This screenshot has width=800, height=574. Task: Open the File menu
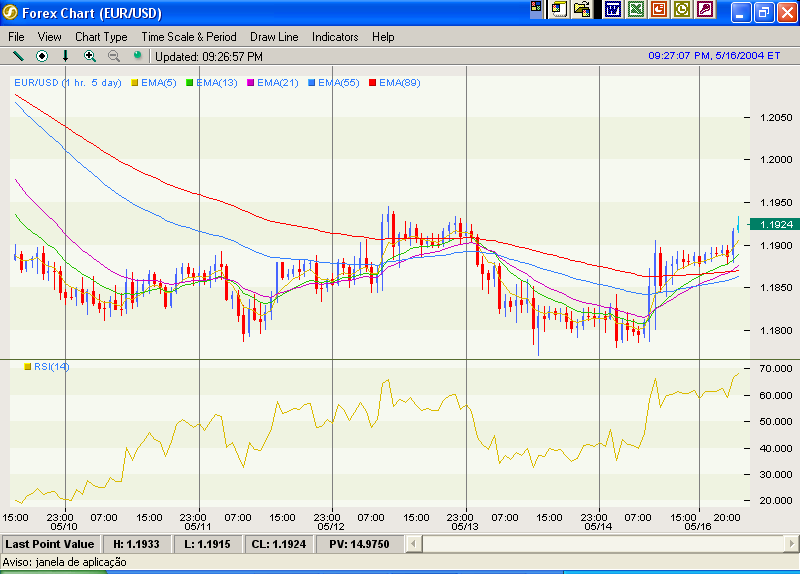point(16,37)
